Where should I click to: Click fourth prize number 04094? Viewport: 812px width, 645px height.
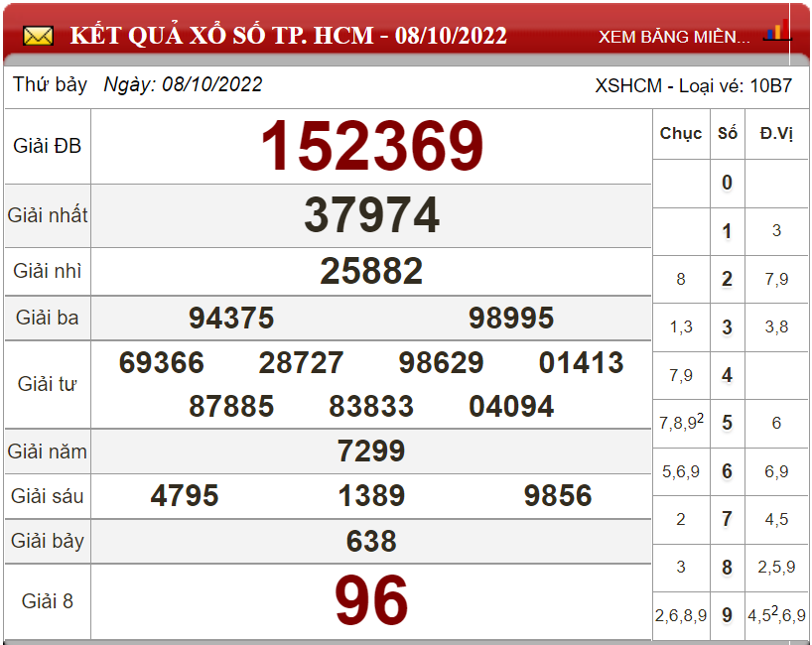(511, 407)
